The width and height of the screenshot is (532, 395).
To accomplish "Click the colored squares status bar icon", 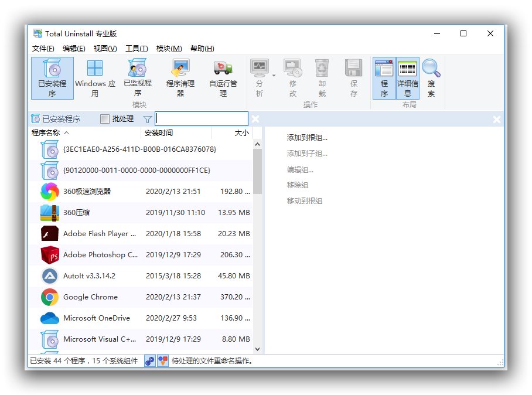I will [x=163, y=361].
